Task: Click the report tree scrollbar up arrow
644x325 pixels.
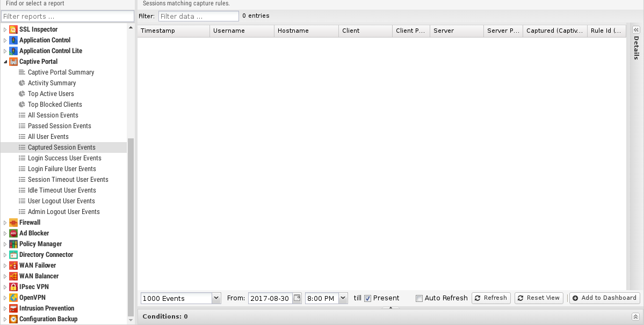Action: [x=131, y=28]
